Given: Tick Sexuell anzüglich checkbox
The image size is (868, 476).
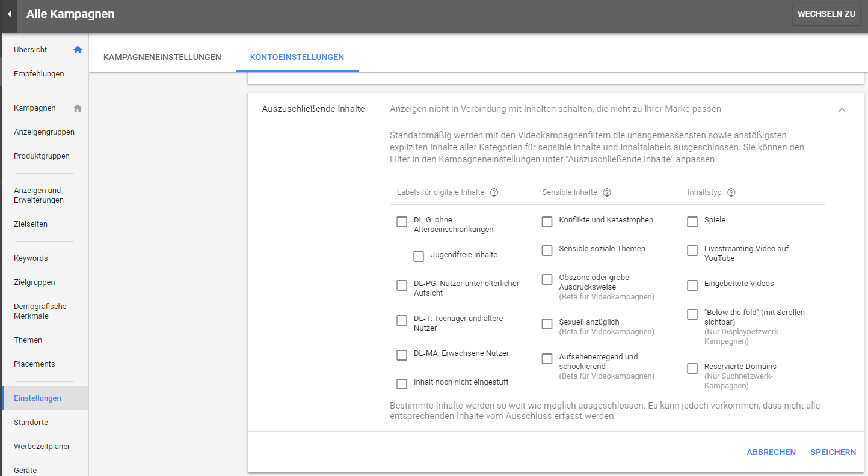Looking at the screenshot, I should tap(547, 324).
